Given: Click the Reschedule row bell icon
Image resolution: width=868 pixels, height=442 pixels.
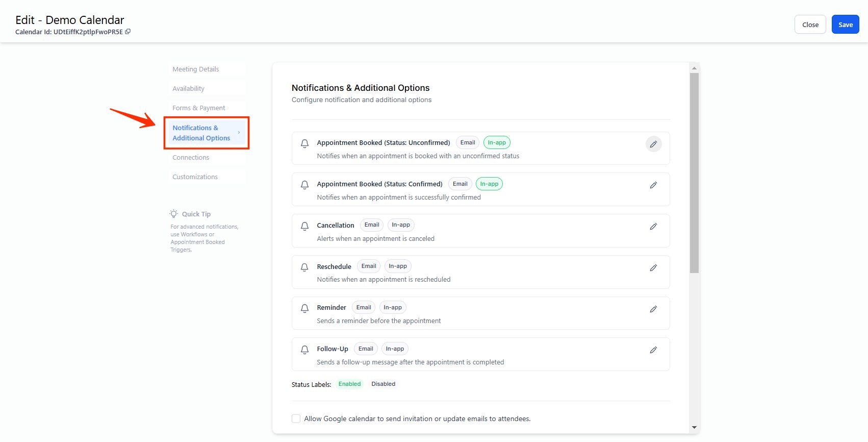Looking at the screenshot, I should (304, 267).
